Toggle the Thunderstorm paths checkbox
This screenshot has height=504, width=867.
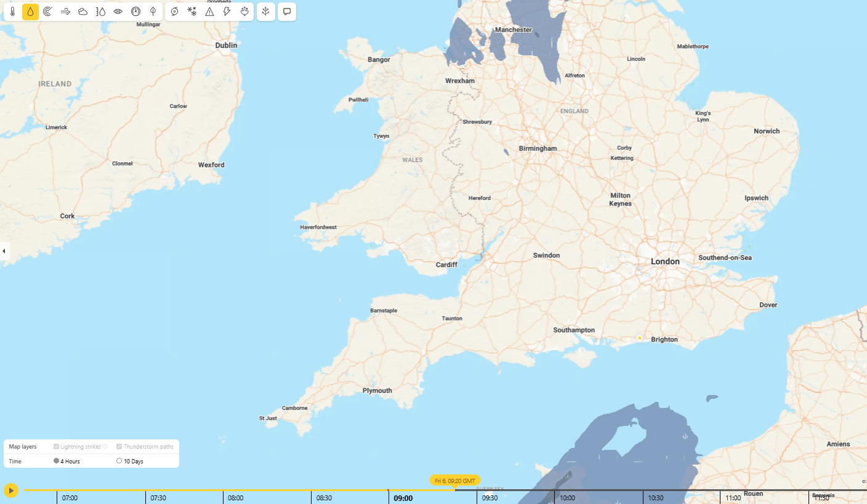coord(119,447)
